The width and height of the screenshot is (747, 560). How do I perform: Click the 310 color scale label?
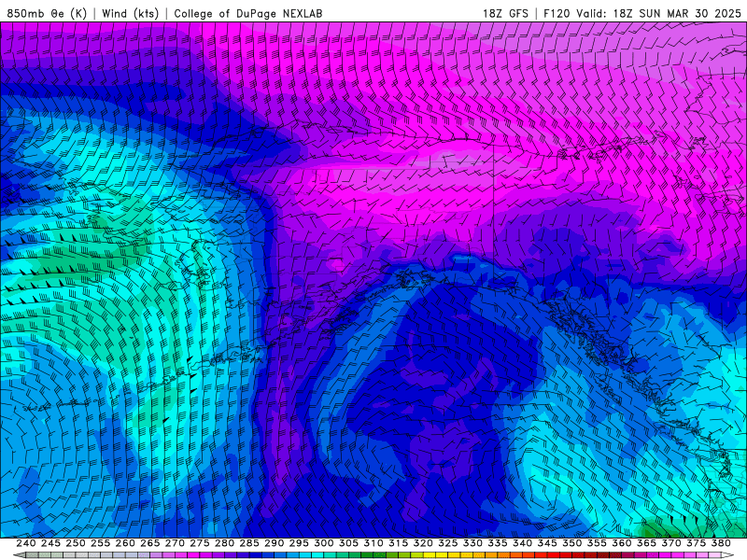[373, 543]
